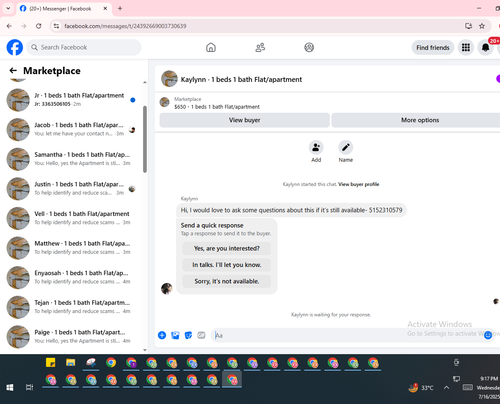Open the Jacob conversation

pyautogui.click(x=72, y=129)
